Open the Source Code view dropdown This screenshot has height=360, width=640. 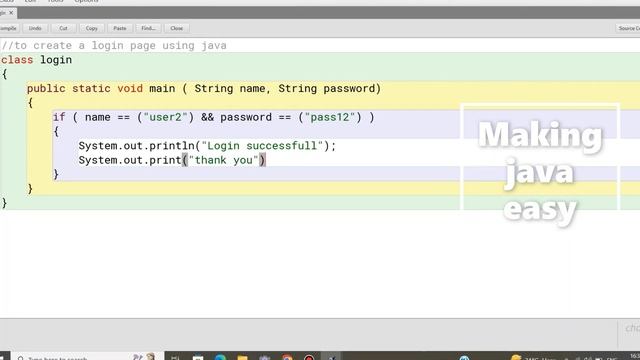[629, 28]
